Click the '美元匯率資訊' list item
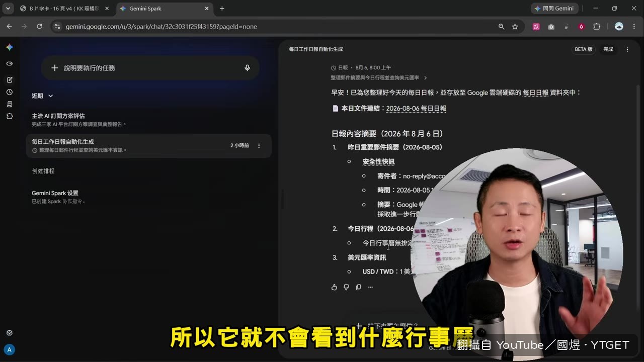Image resolution: width=644 pixels, height=362 pixels. pos(367,257)
